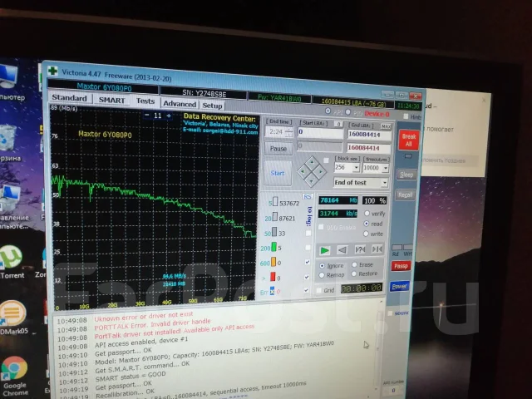The height and width of the screenshot is (399, 532).
Task: Switch to the Tests tab
Action: 145,101
